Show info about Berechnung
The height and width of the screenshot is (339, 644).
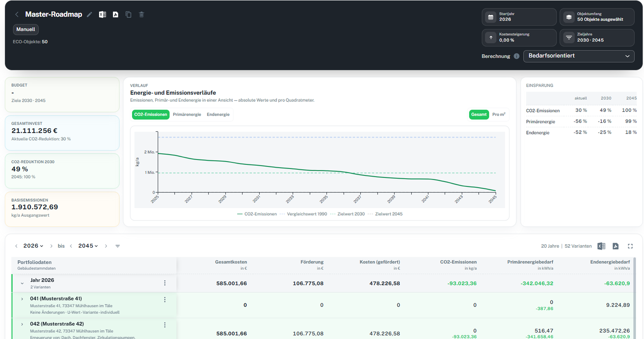click(517, 56)
